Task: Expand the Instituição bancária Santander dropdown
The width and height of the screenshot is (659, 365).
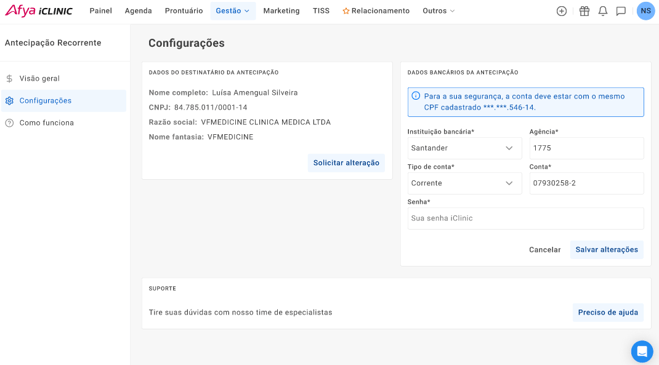Action: pos(464,148)
